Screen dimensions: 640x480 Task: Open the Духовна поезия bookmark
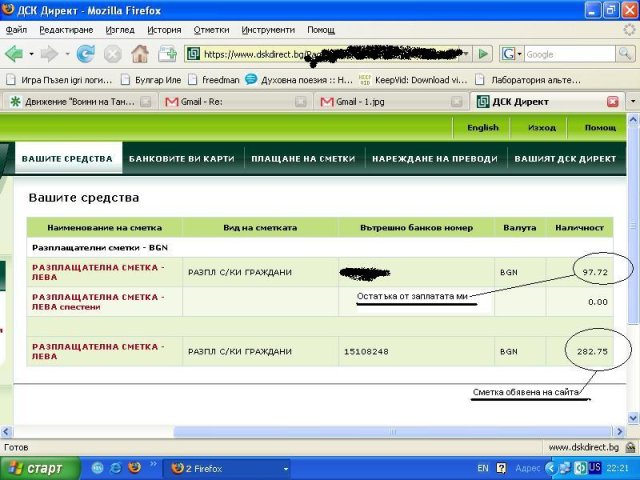[299, 80]
